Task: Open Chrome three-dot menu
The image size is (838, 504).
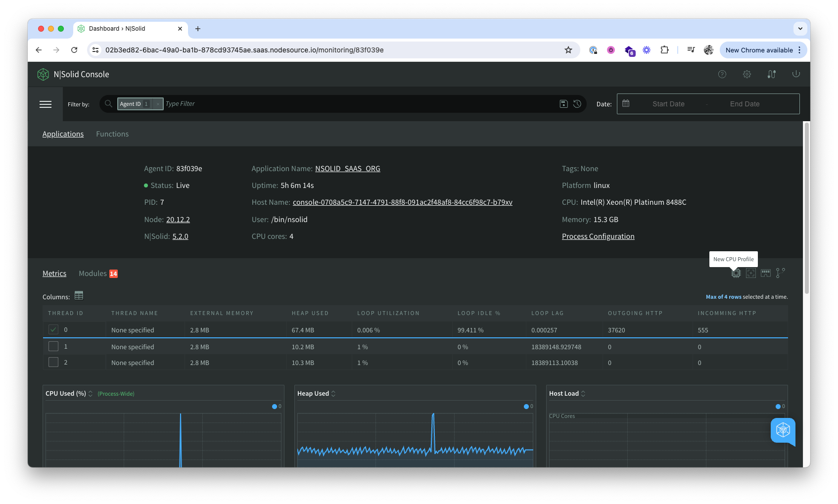Action: coord(799,50)
